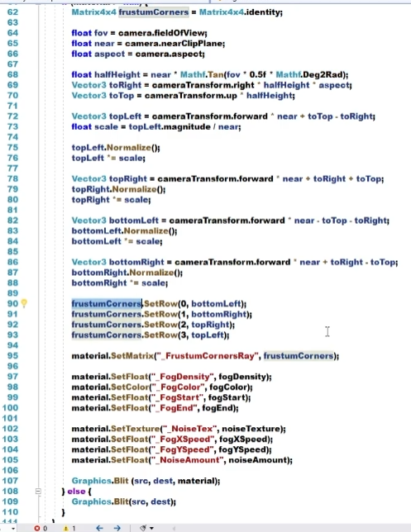
Task: Click the red error count icon
Action: [37, 528]
